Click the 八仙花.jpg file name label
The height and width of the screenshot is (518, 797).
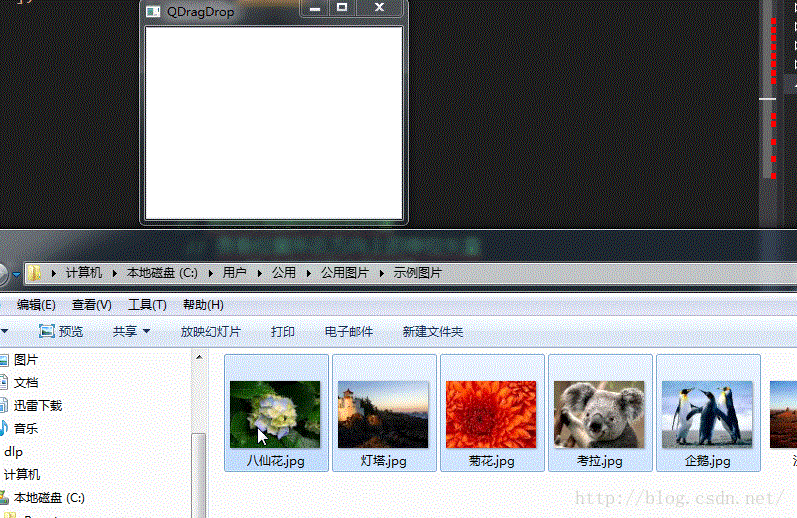[275, 461]
